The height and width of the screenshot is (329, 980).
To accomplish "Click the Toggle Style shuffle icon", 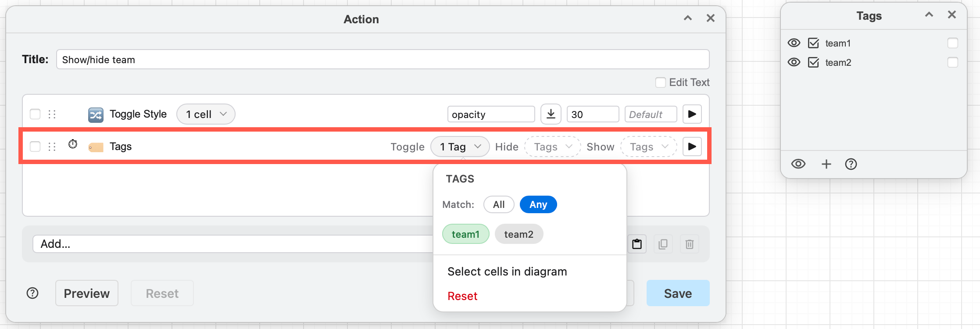I will pos(96,114).
